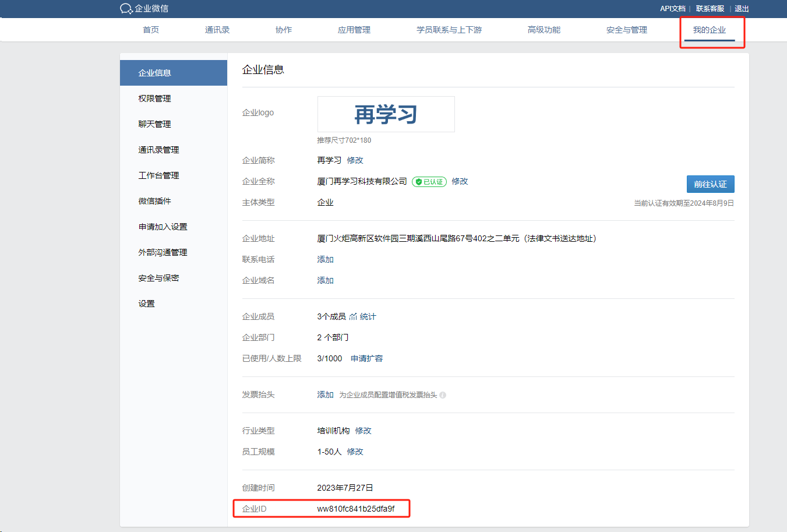Open 权限管理 in the sidebar

(174, 98)
